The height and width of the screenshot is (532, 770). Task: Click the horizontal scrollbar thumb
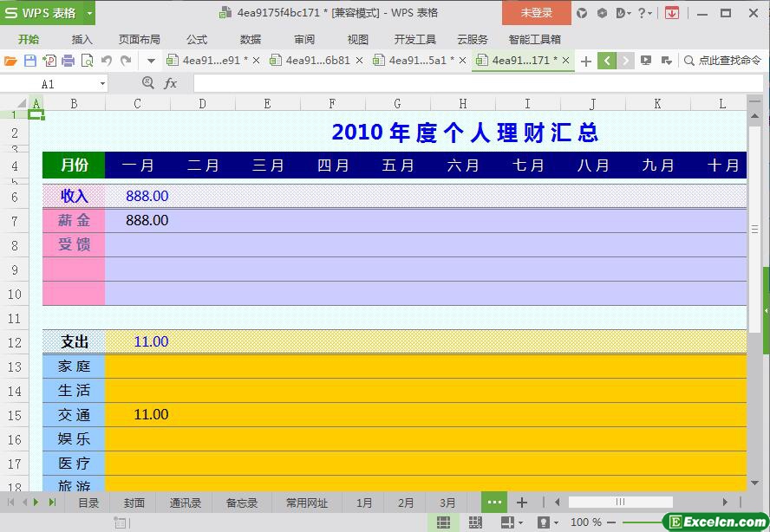pyautogui.click(x=620, y=503)
